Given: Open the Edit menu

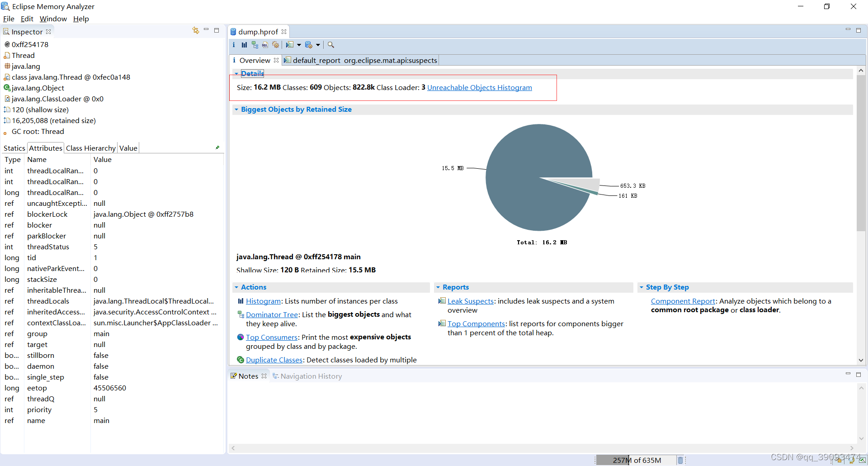Looking at the screenshot, I should pos(27,19).
